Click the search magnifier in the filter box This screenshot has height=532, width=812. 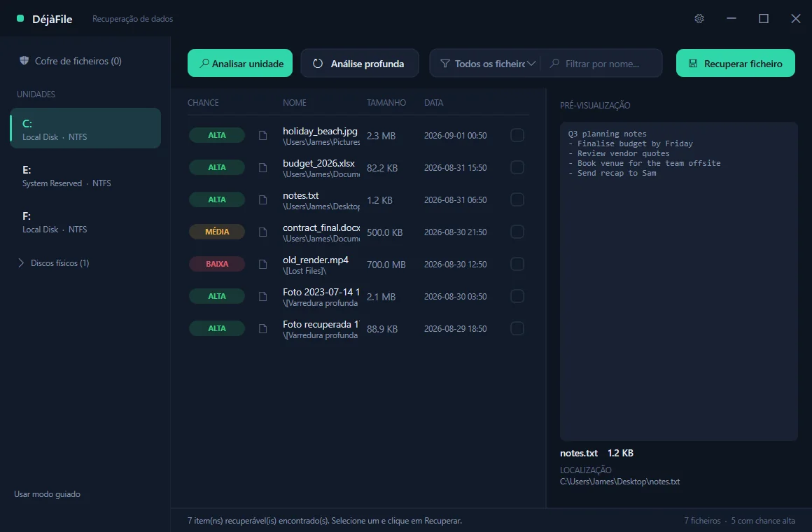tap(554, 63)
